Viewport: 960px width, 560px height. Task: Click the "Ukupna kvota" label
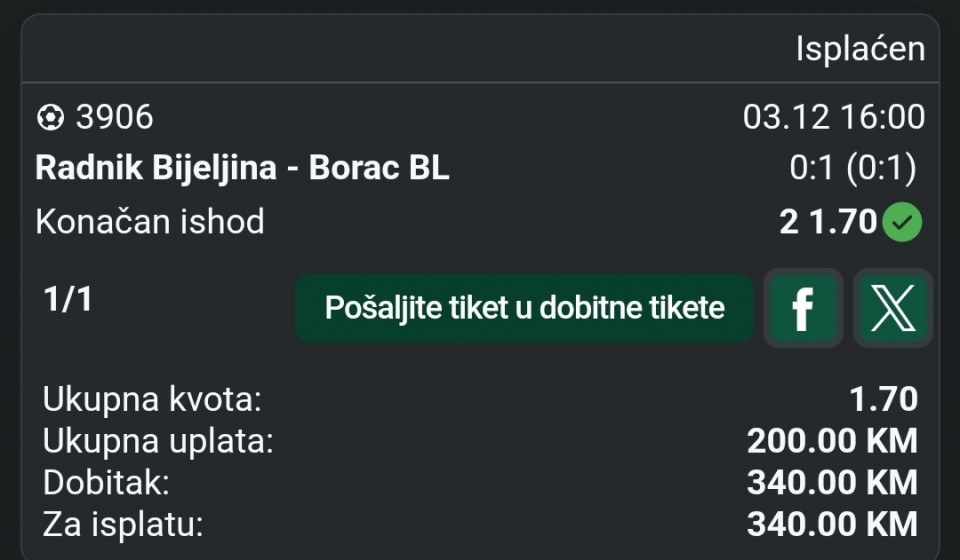(x=152, y=400)
